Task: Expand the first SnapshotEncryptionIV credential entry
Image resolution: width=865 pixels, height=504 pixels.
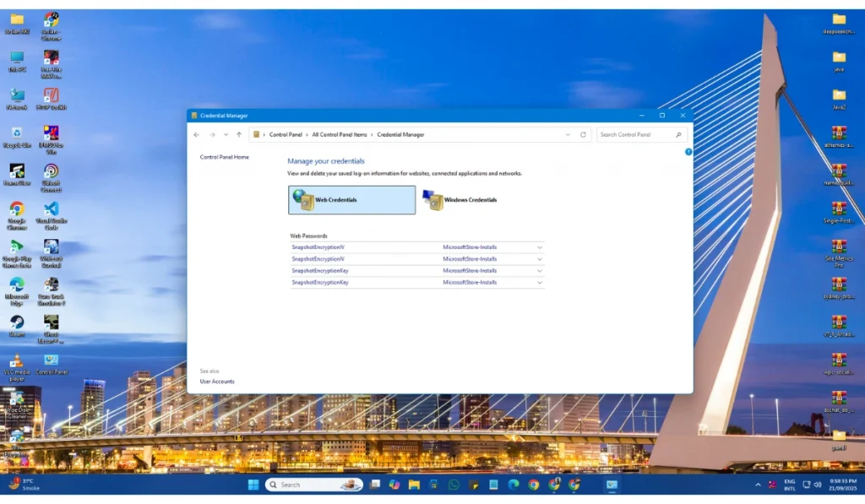Action: (x=539, y=247)
